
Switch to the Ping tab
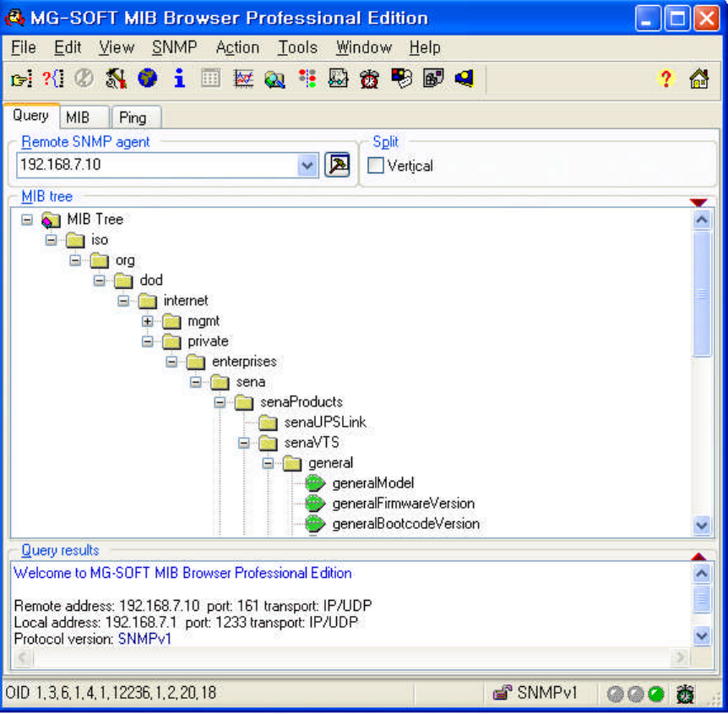click(137, 117)
